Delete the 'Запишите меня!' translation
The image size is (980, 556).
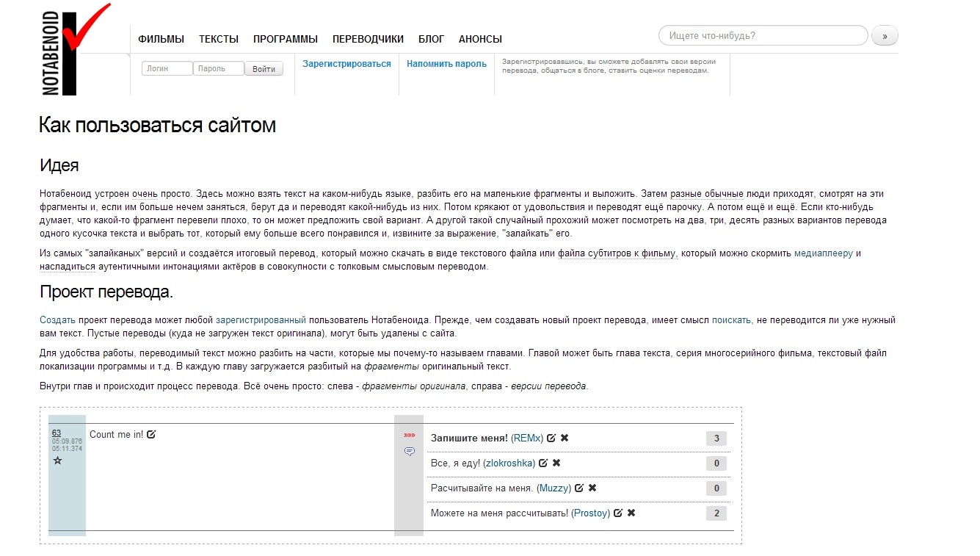(565, 438)
